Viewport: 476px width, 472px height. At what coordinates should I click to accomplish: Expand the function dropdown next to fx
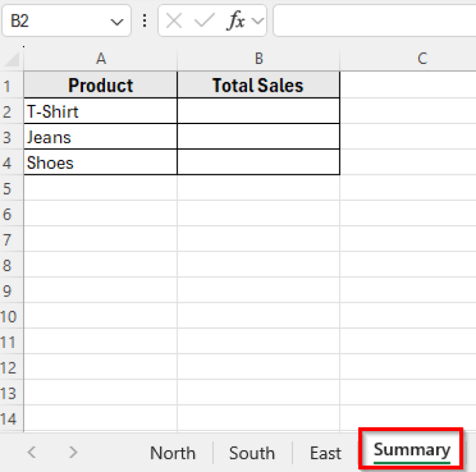pyautogui.click(x=258, y=22)
